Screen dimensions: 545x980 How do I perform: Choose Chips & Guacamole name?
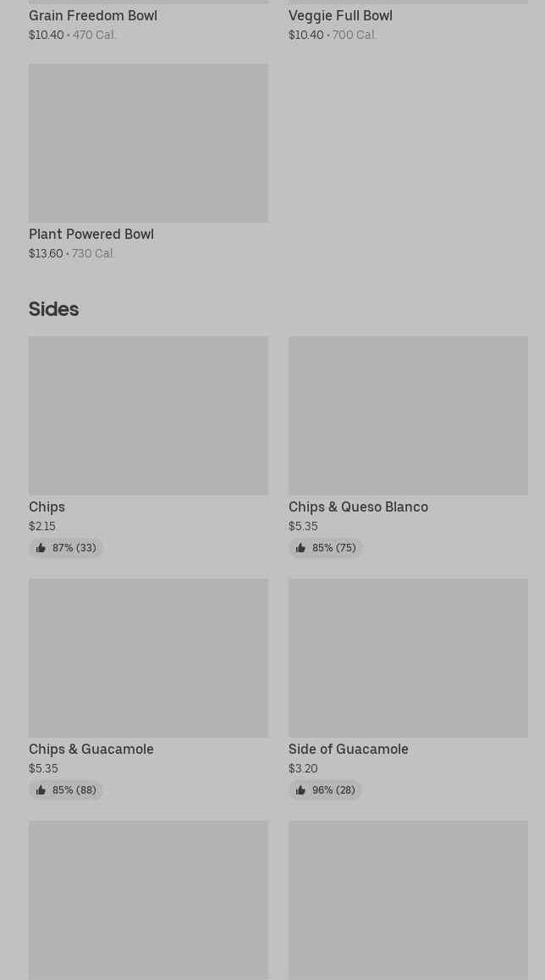click(91, 749)
